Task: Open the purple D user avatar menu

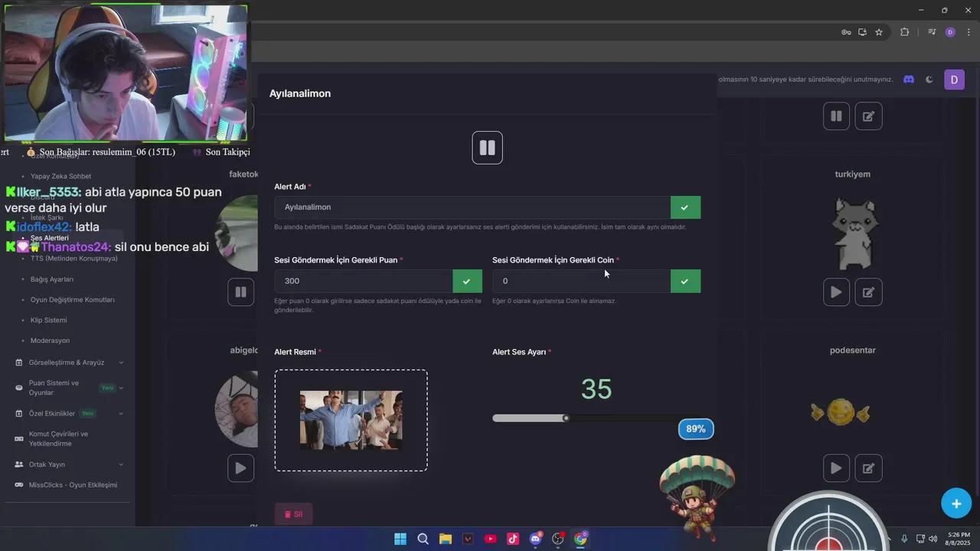Action: pyautogui.click(x=954, y=80)
